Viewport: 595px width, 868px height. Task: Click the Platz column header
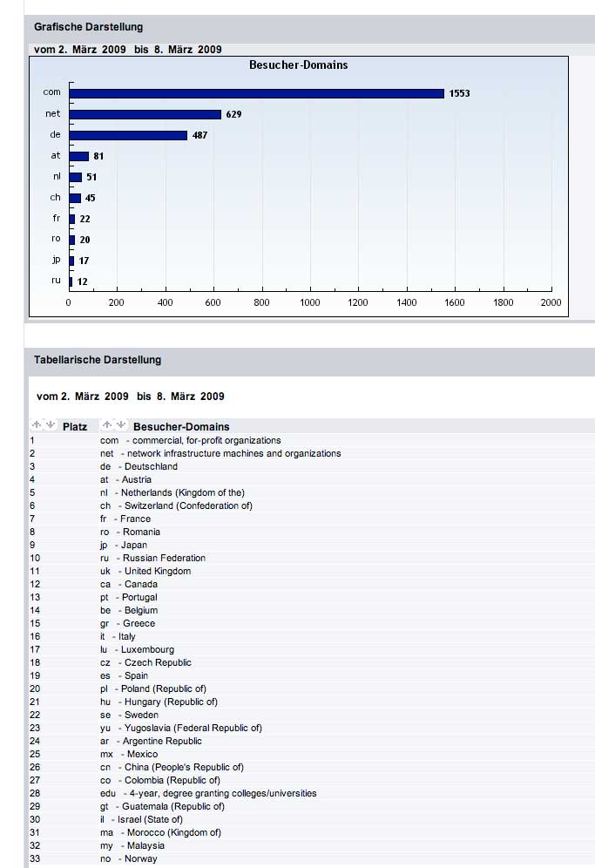pyautogui.click(x=75, y=427)
